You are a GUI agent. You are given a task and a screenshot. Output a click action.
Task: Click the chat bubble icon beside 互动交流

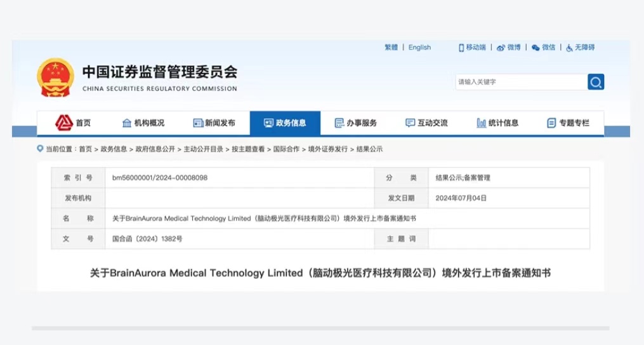(x=410, y=123)
